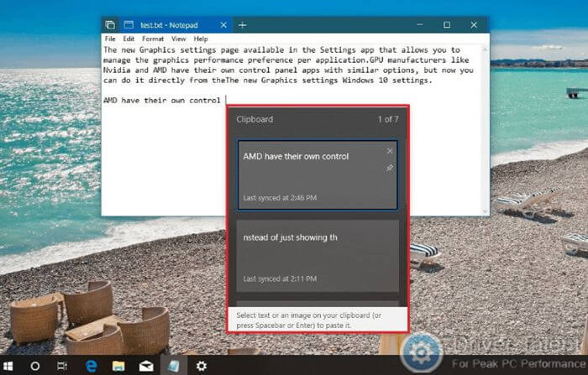Open the View menu in Notepad
588x375 pixels.
178,39
